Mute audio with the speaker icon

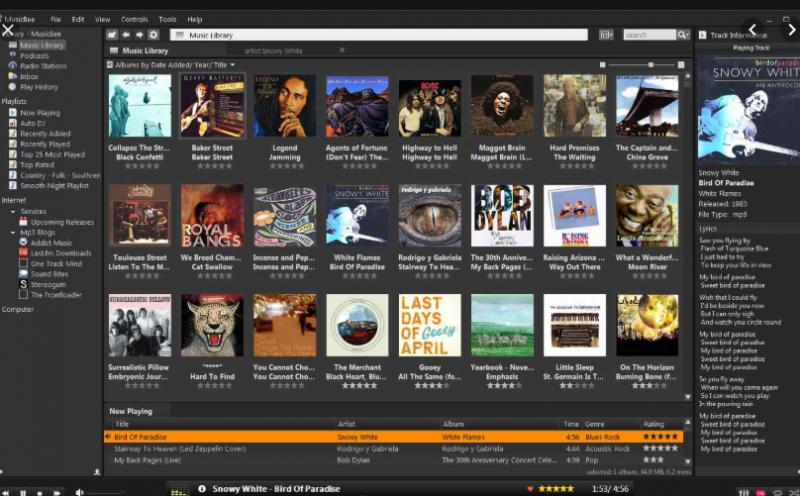coord(79,492)
